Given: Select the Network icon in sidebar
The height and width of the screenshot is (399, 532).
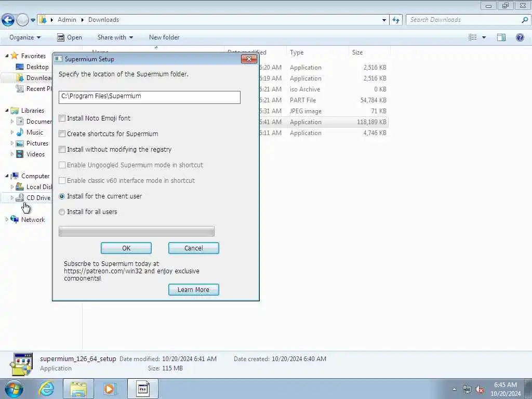Looking at the screenshot, I should (x=15, y=219).
